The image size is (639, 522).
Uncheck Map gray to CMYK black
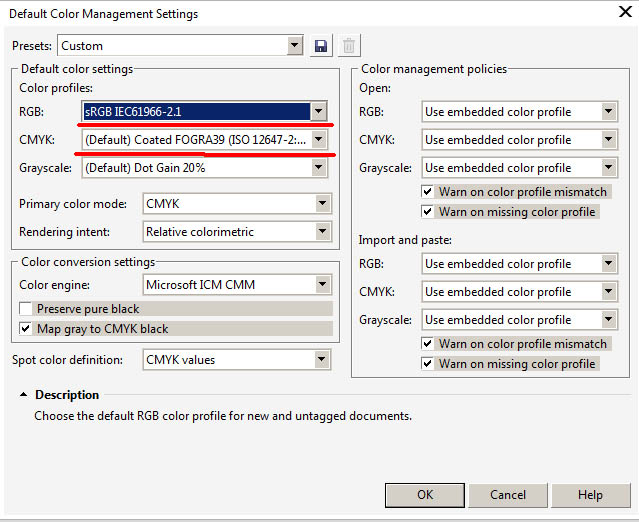pyautogui.click(x=26, y=328)
